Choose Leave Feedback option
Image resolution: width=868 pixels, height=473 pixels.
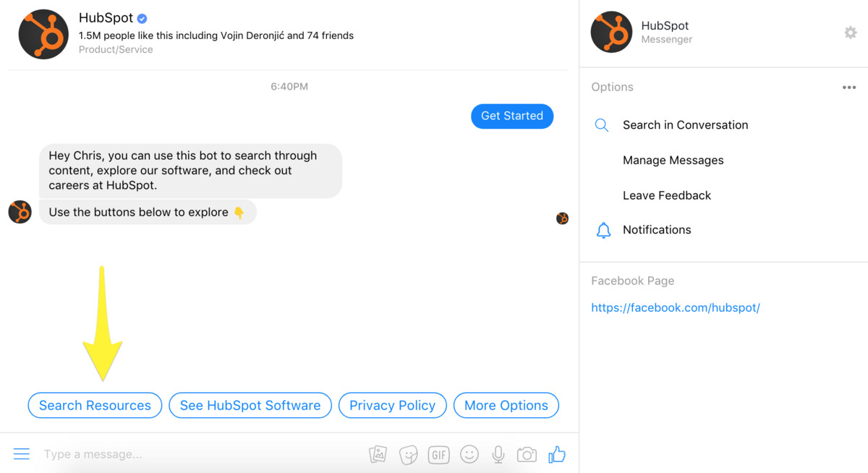click(666, 195)
